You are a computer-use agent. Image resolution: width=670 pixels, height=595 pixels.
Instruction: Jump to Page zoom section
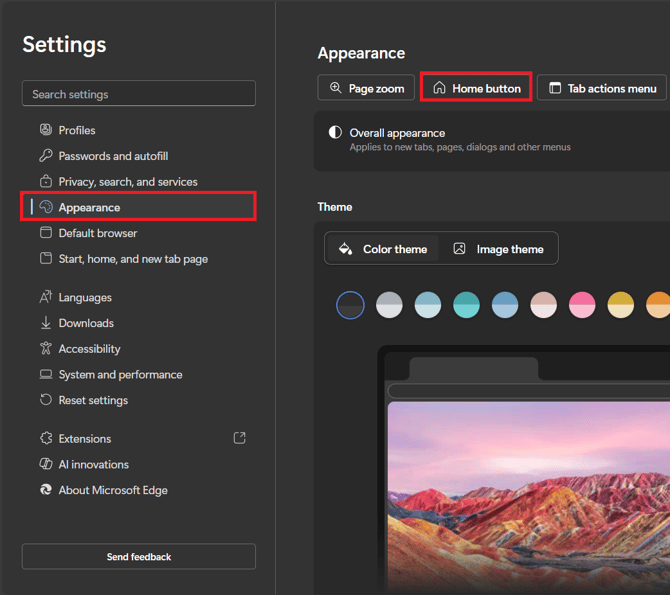click(365, 88)
